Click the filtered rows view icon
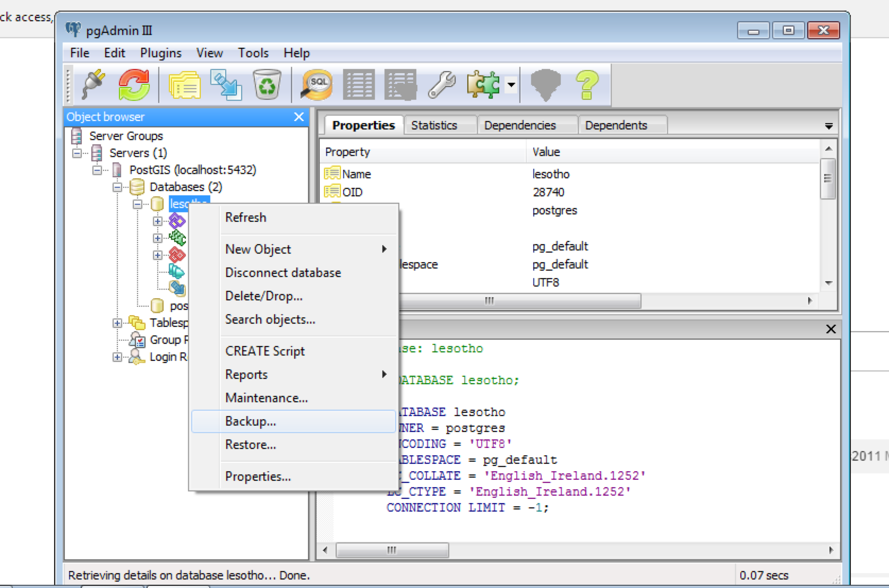The height and width of the screenshot is (588, 889). tap(400, 85)
